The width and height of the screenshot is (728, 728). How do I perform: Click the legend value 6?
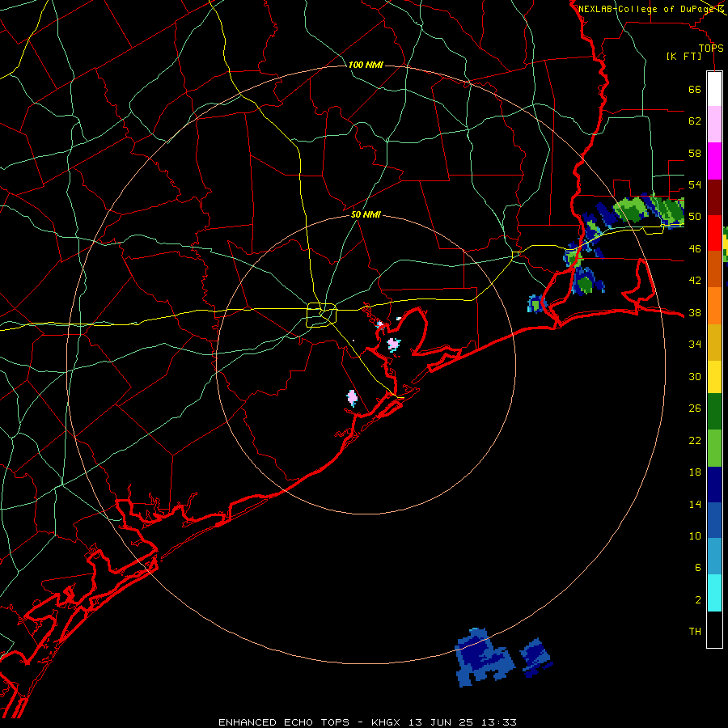click(697, 568)
